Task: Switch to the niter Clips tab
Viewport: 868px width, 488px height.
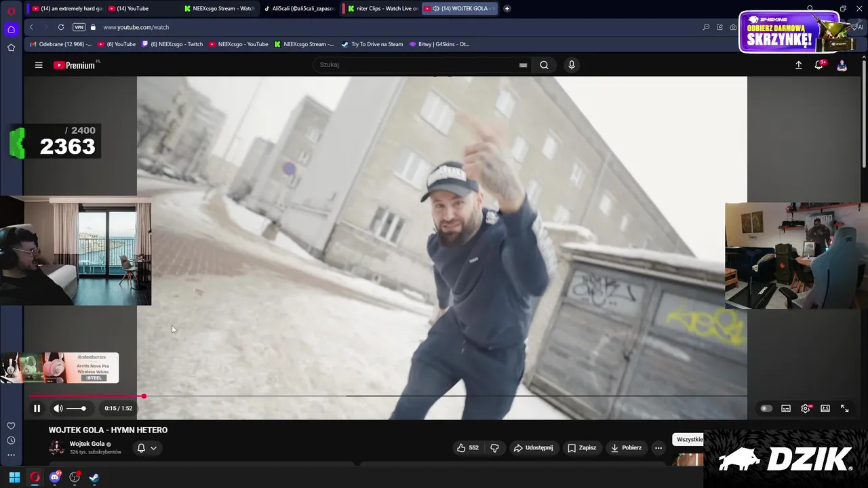Action: click(x=382, y=8)
